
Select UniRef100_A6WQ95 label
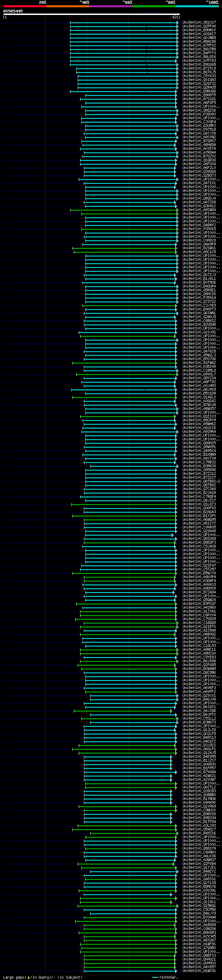point(199,520)
